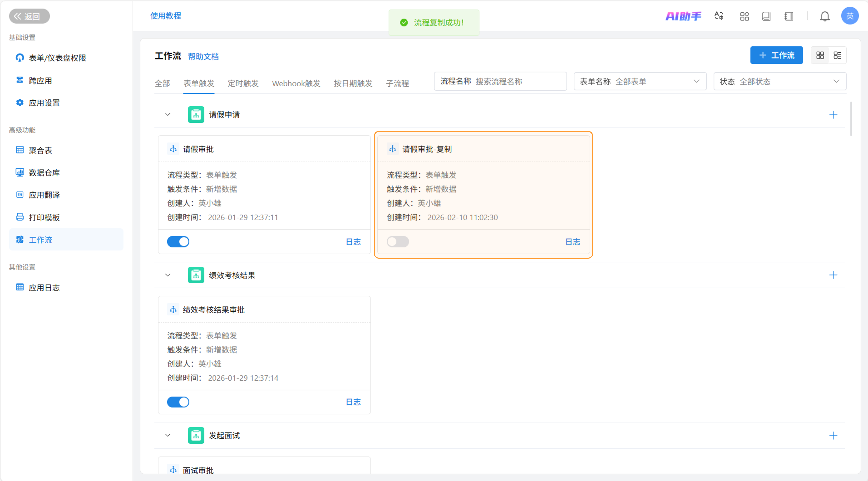868x481 pixels.
Task: Select the Webhook触发 tab
Action: 296,83
